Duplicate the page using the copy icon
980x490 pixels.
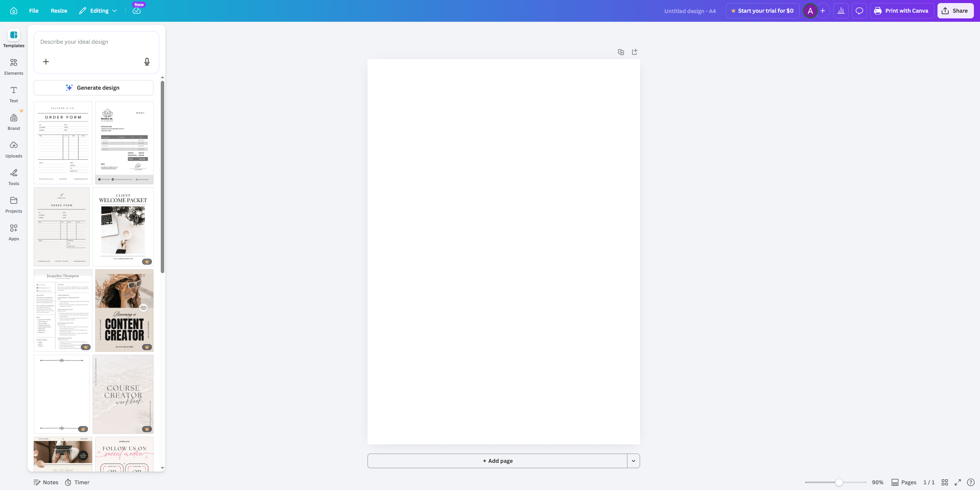pyautogui.click(x=621, y=52)
